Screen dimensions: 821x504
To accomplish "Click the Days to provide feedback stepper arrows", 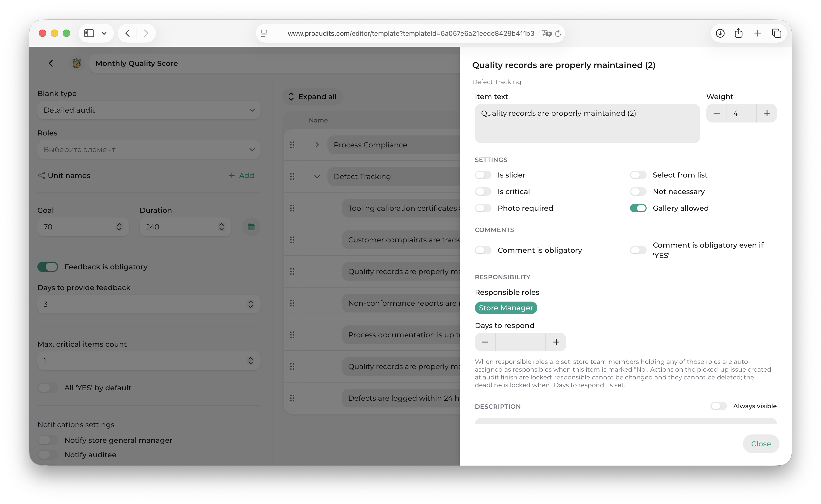I will 251,304.
